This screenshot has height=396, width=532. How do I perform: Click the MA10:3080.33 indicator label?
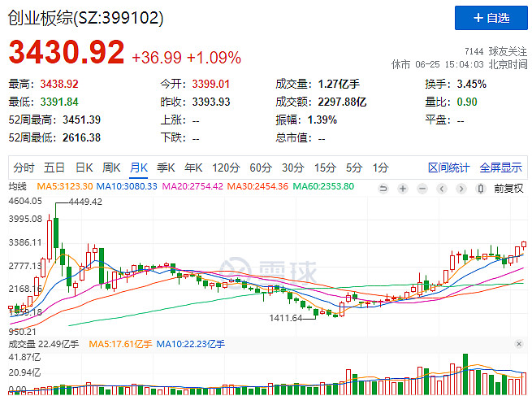[x=127, y=186]
